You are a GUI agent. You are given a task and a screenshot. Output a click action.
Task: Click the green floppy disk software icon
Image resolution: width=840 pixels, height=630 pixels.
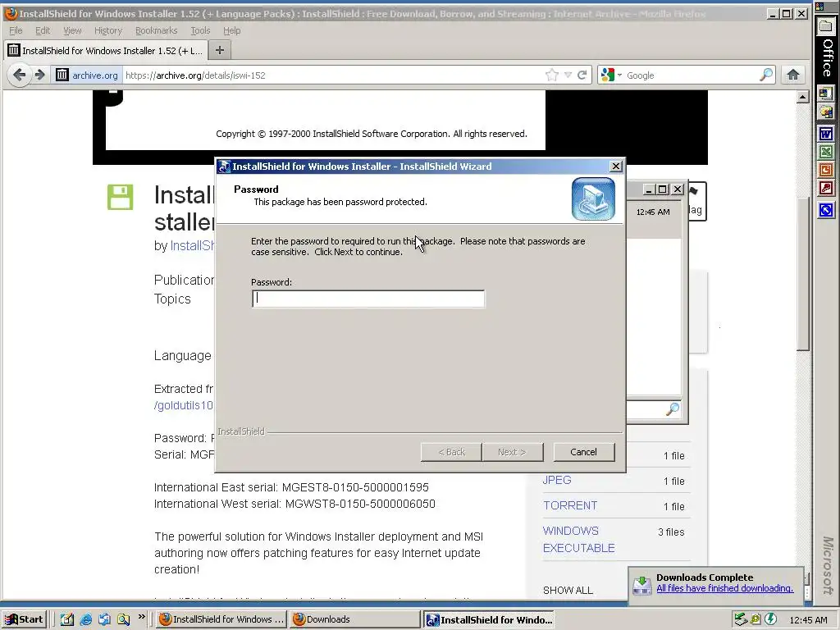pyautogui.click(x=120, y=197)
